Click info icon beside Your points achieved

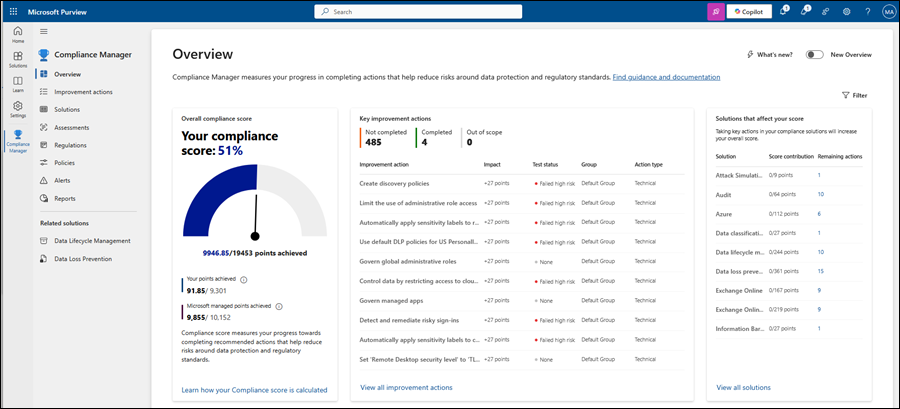244,280
